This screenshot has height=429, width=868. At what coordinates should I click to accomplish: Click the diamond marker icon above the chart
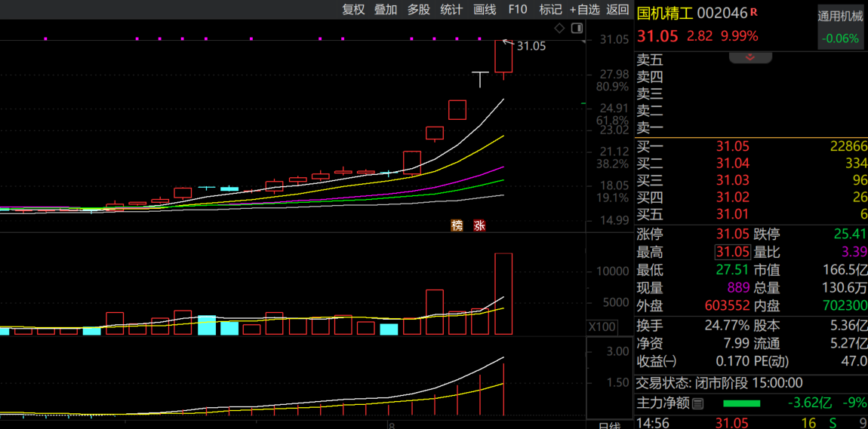point(559,28)
